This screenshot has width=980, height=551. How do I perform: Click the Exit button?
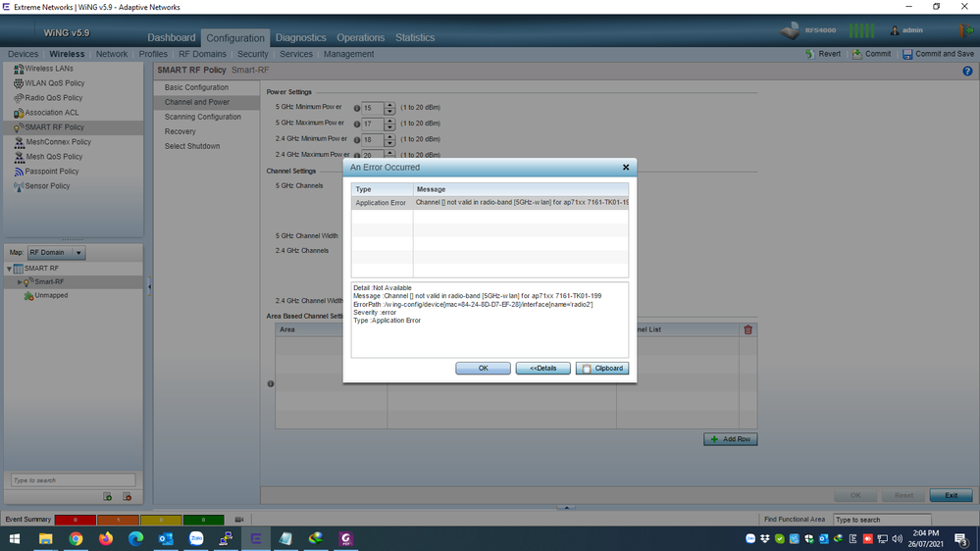[x=951, y=495]
